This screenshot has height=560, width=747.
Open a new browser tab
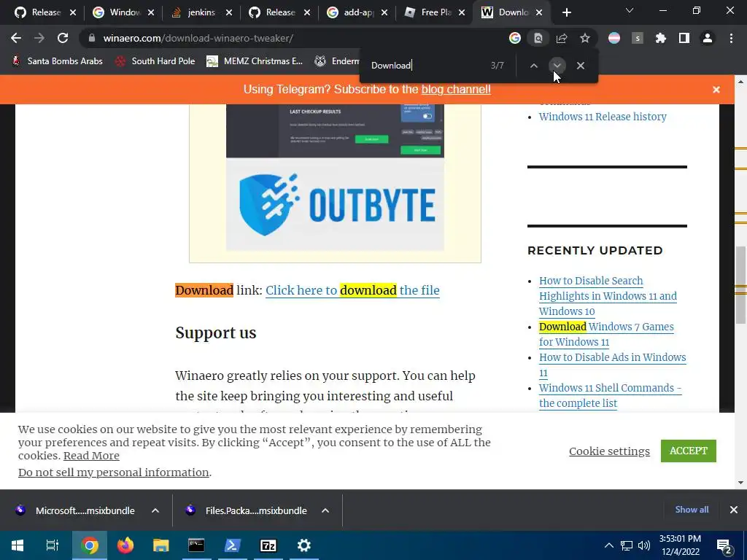tap(566, 13)
